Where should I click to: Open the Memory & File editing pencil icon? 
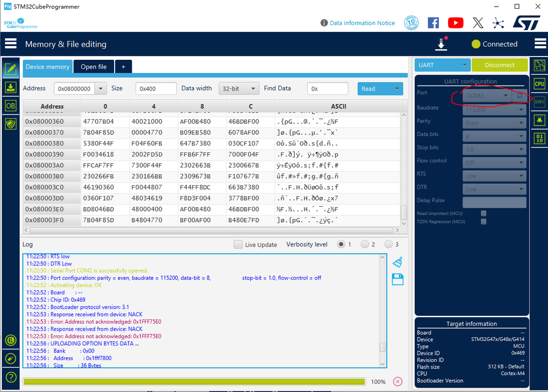click(x=10, y=69)
